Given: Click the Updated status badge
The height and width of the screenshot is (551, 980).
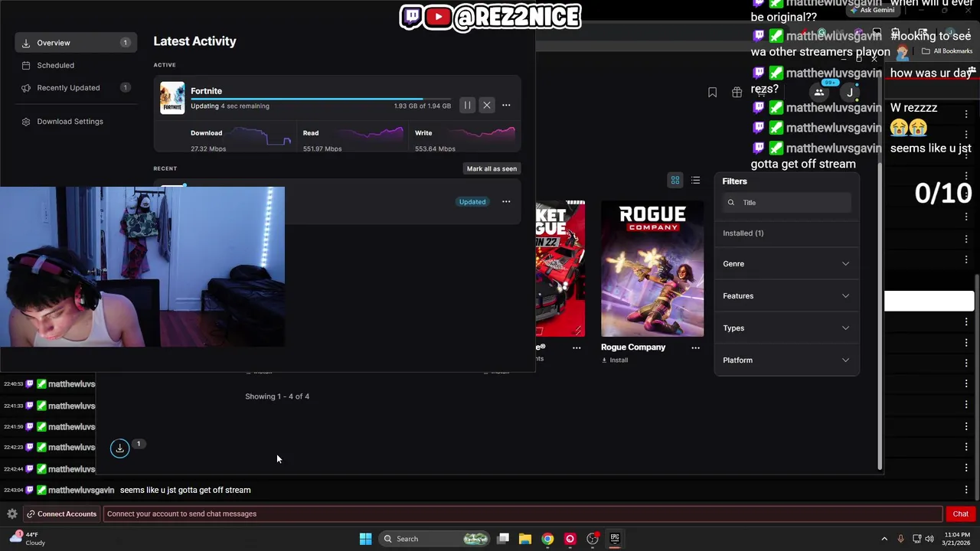Looking at the screenshot, I should point(472,202).
